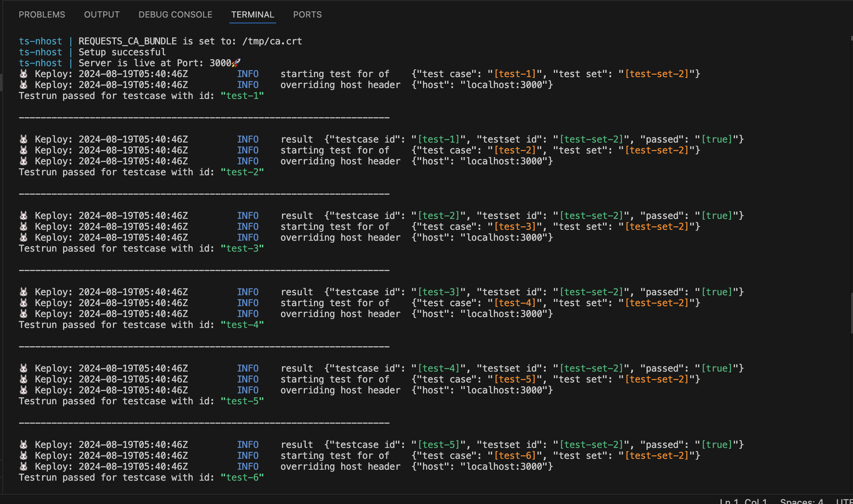
Task: Click orange [test-6] in starting test line
Action: point(515,456)
